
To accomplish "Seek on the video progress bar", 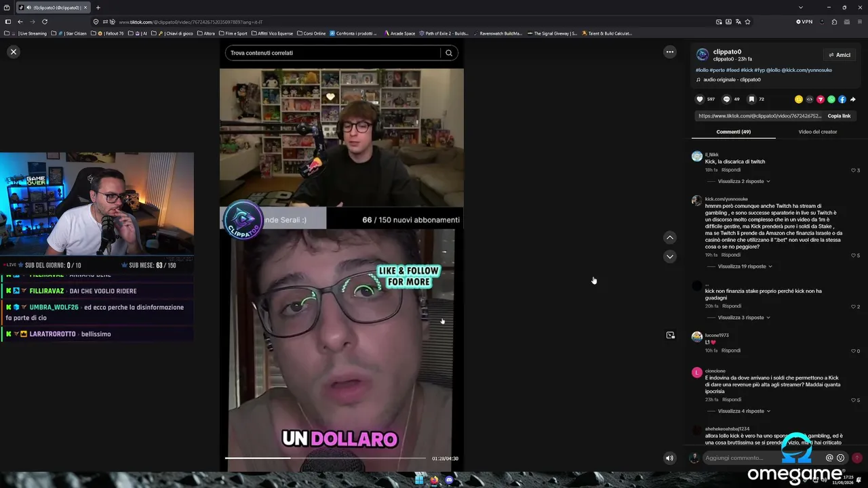I will point(325,458).
